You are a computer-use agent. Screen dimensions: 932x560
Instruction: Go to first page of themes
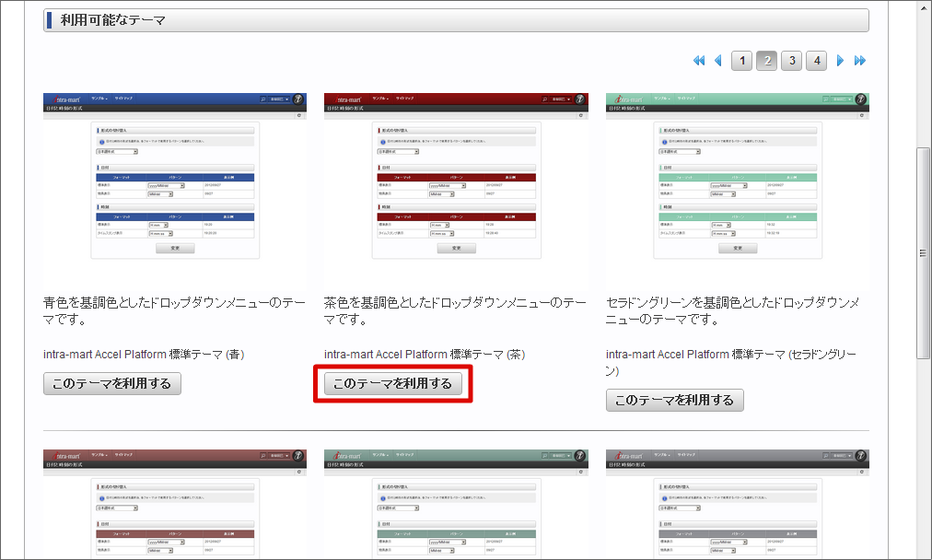[699, 61]
